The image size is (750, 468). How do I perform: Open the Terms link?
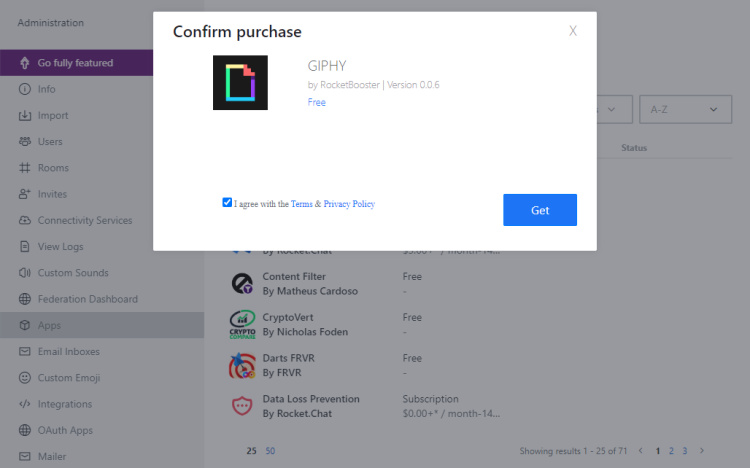point(301,204)
